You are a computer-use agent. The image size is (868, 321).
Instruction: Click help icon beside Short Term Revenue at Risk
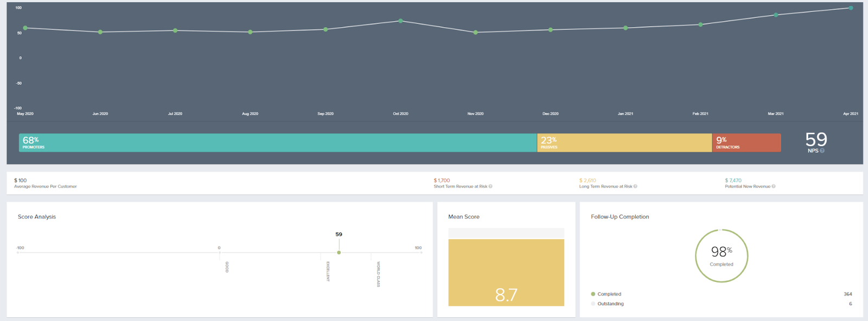coord(490,186)
